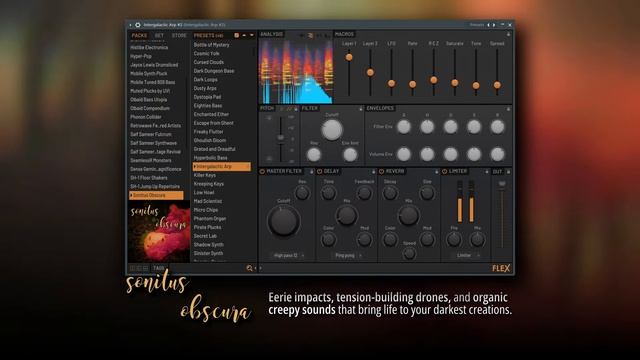Viewport: 640px width, 360px height.
Task: Click the plugin settings gear in title bar
Action: coord(138,25)
